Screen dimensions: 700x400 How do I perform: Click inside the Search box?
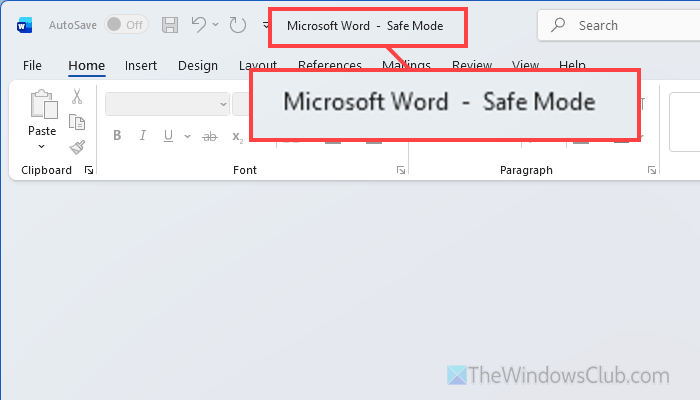[x=619, y=25]
